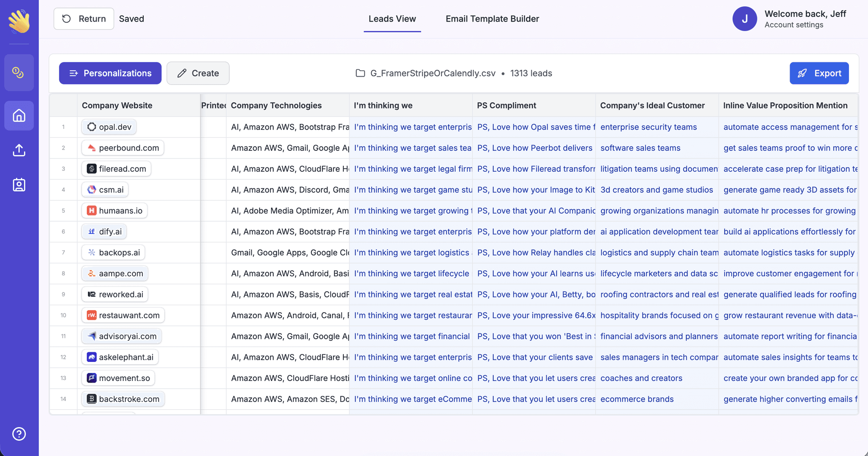Click 'Gmail, Google Apps' technologies cell

(x=288, y=253)
